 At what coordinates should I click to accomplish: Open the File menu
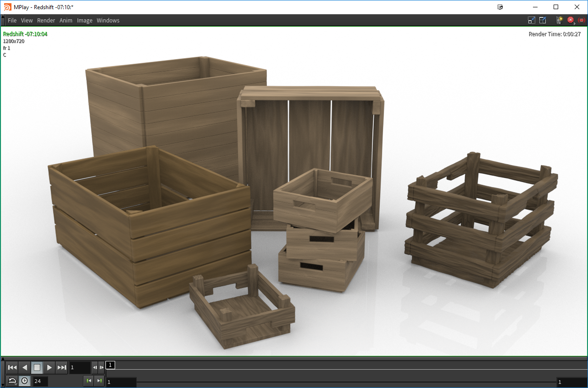tap(12, 21)
